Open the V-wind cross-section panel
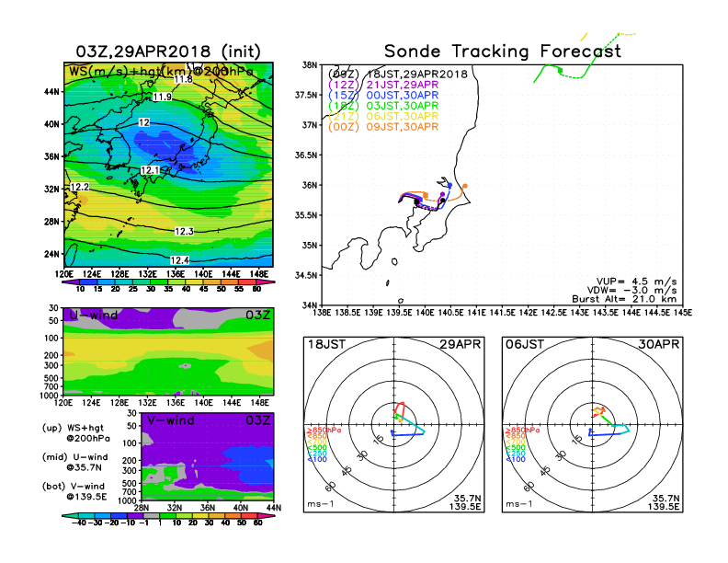The image size is (728, 563). 207,456
